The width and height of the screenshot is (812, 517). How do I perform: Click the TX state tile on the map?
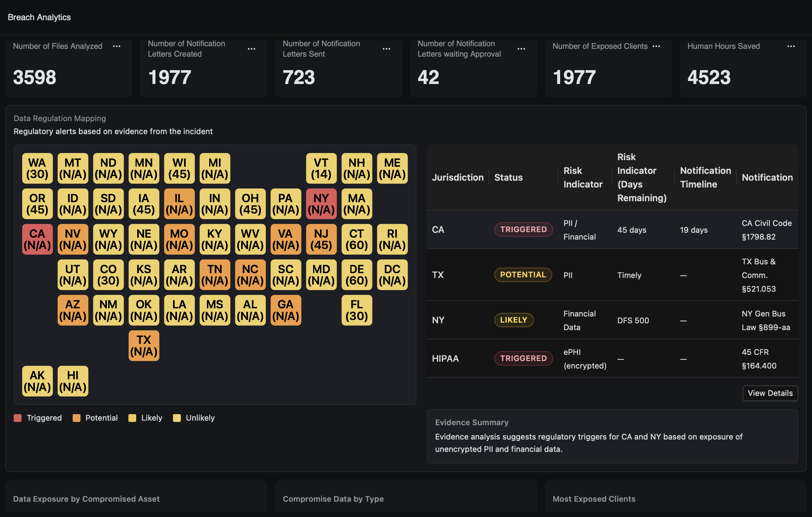click(x=144, y=345)
